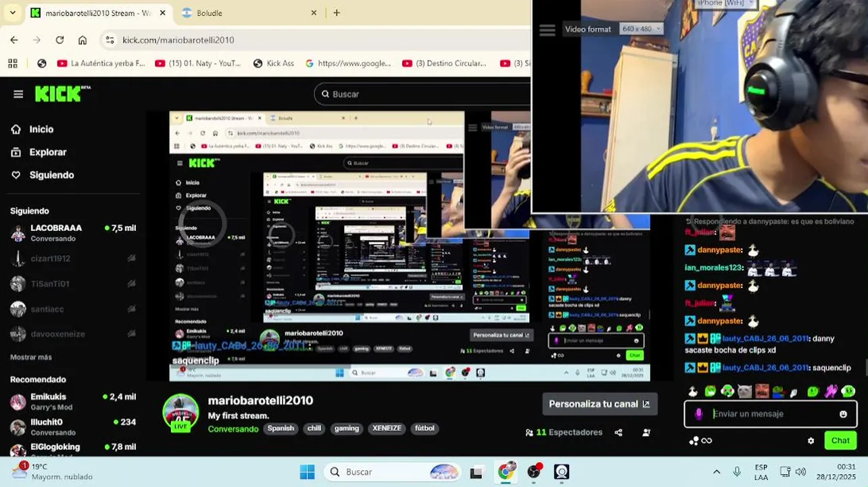This screenshot has height=487, width=868.
Task: View the 11 Espectadores count
Action: click(x=564, y=432)
